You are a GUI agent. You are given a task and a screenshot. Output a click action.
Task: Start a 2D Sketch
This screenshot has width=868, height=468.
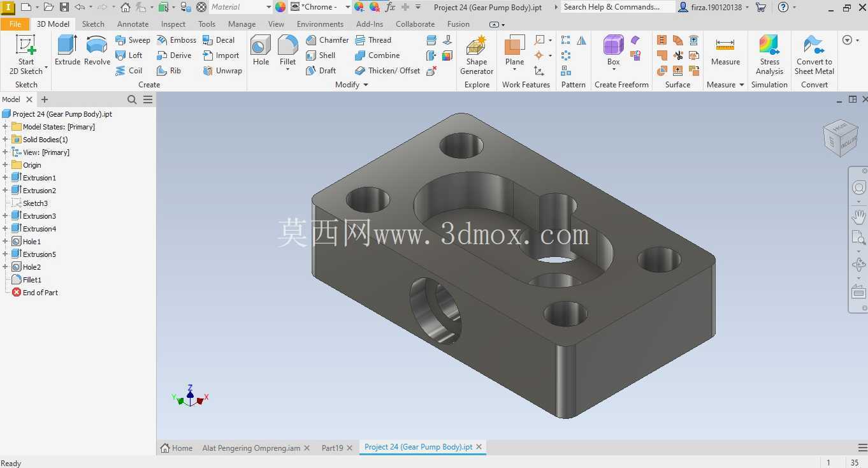(x=26, y=55)
